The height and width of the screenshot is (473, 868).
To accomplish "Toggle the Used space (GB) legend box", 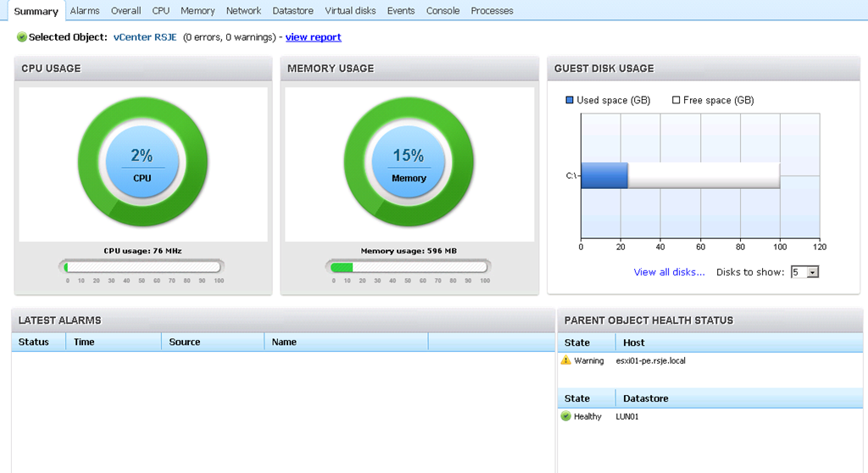I will pos(570,100).
